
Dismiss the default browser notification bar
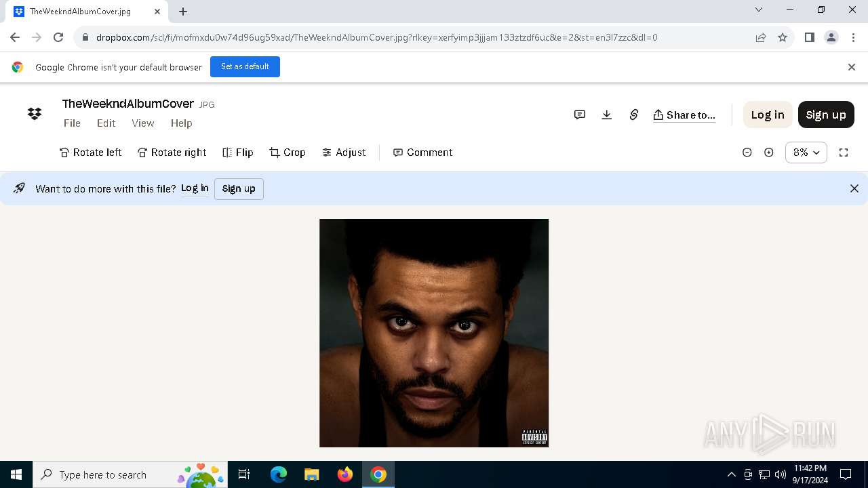point(852,67)
